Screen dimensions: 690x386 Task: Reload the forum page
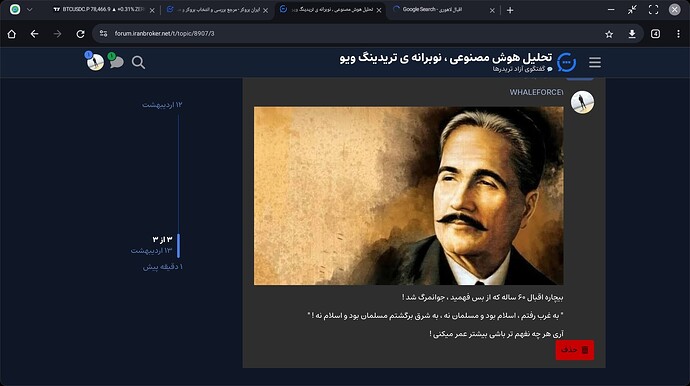pos(80,34)
